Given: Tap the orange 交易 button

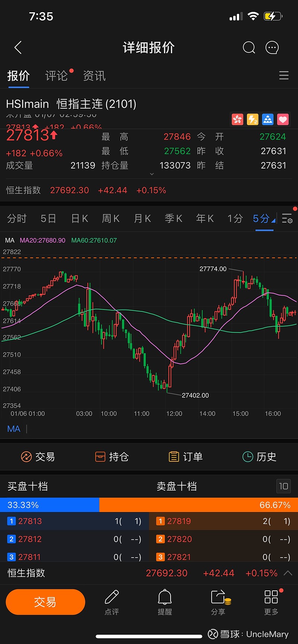Looking at the screenshot, I should pos(45,602).
